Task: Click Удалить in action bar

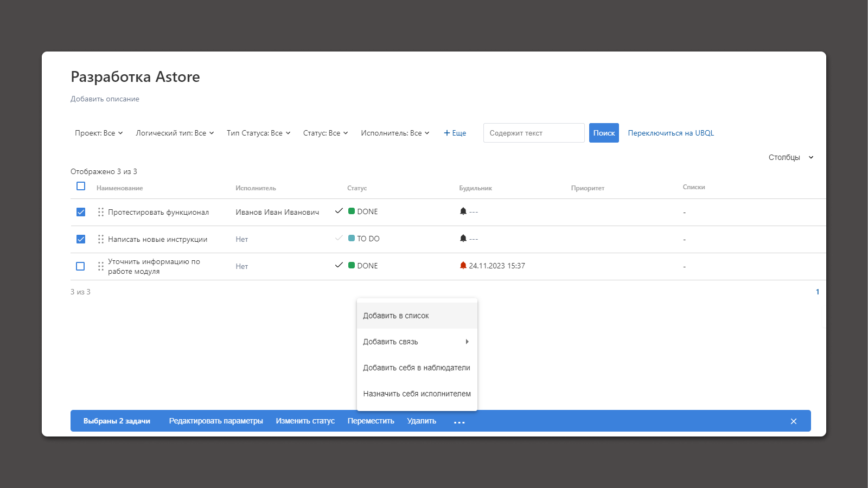Action: [422, 421]
